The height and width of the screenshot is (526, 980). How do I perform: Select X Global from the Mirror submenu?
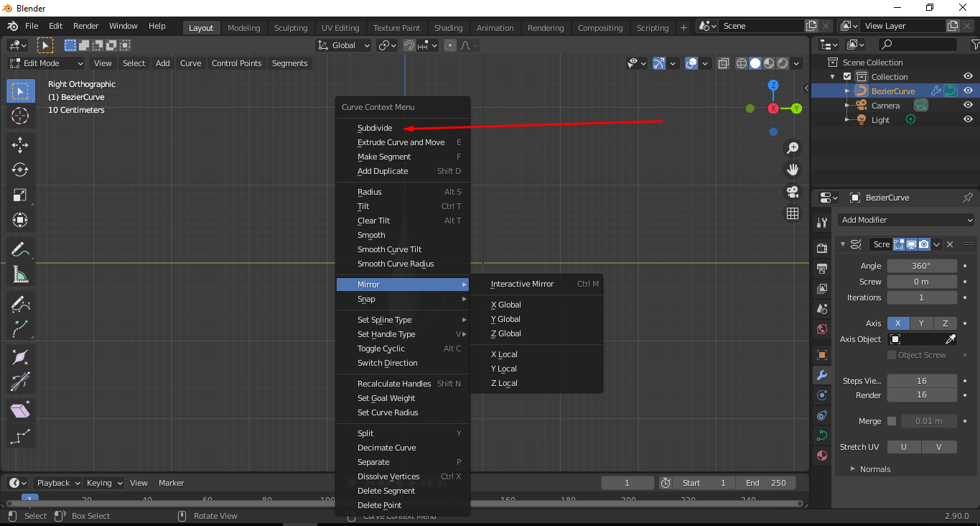coord(505,304)
